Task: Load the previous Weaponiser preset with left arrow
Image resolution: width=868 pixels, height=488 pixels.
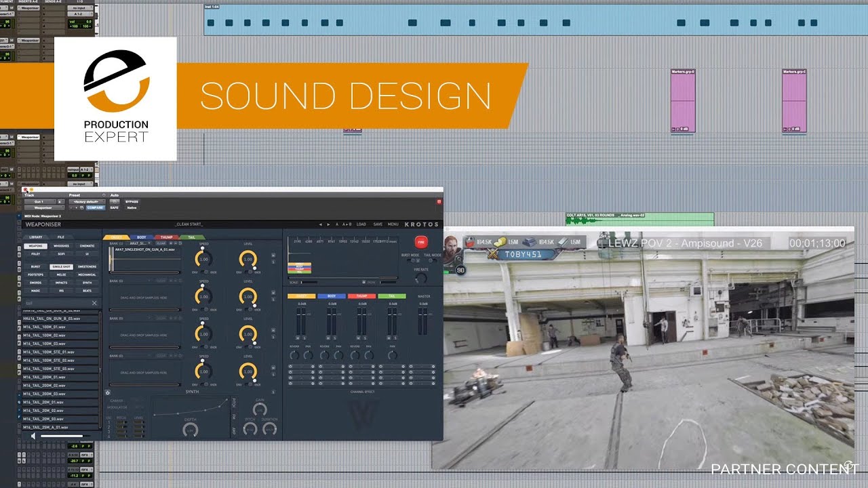Action: click(320, 224)
